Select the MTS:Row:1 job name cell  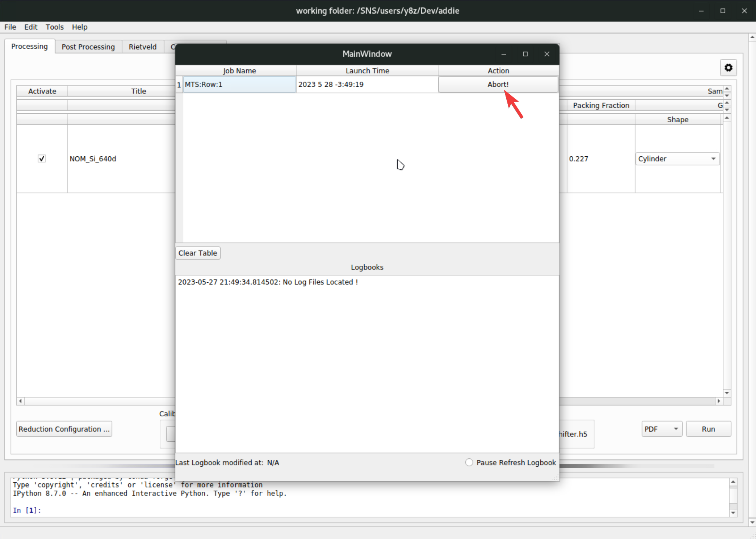coord(239,84)
